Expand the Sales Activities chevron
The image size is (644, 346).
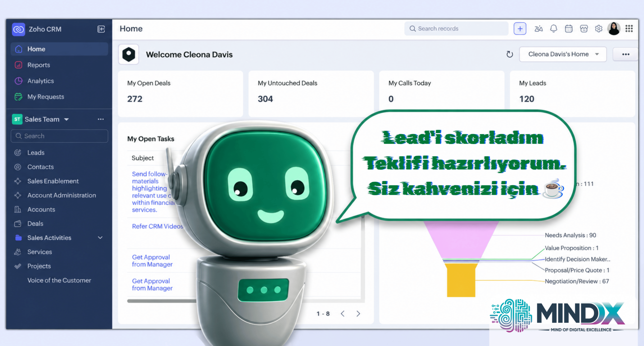point(100,238)
